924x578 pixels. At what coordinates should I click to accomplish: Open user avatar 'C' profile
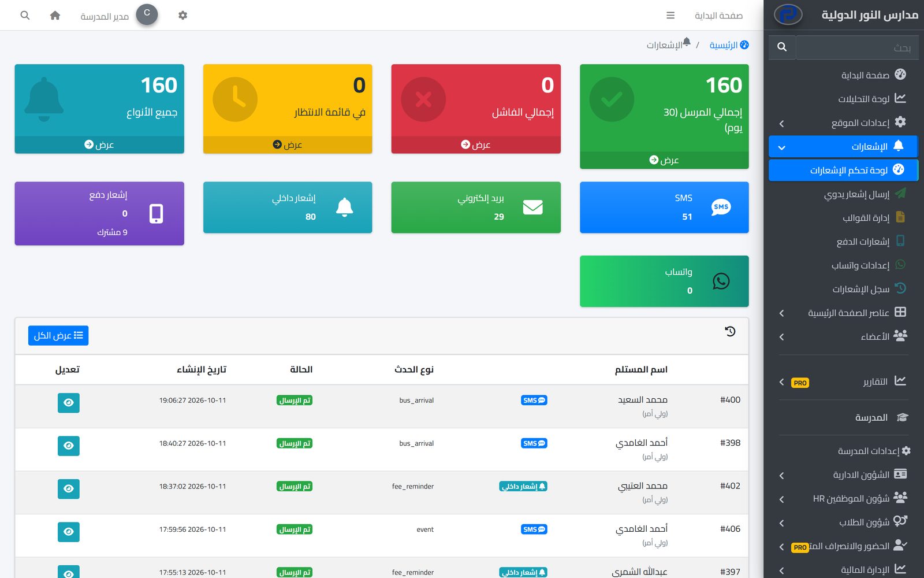coord(147,14)
